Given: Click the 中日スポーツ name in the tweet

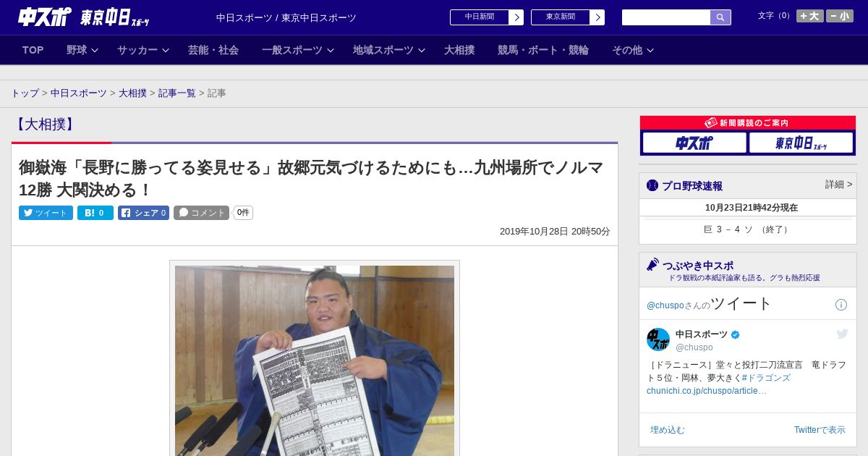Looking at the screenshot, I should point(702,334).
